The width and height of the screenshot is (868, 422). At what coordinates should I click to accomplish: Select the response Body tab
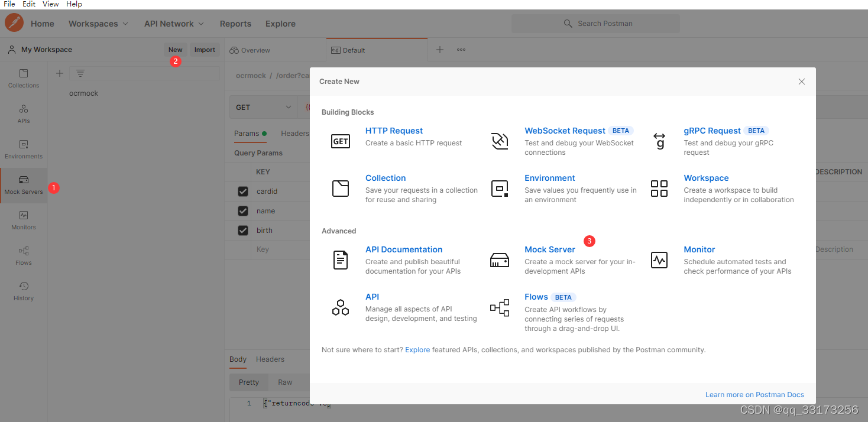(x=238, y=359)
